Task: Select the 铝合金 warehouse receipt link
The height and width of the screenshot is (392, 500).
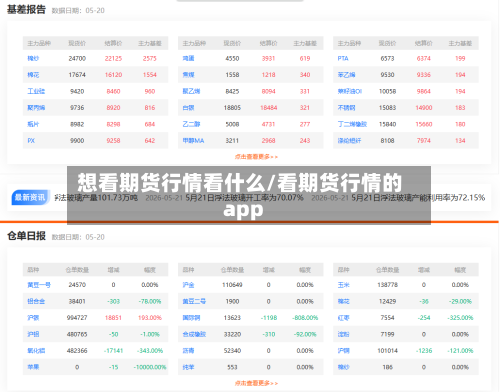Action: [x=36, y=301]
